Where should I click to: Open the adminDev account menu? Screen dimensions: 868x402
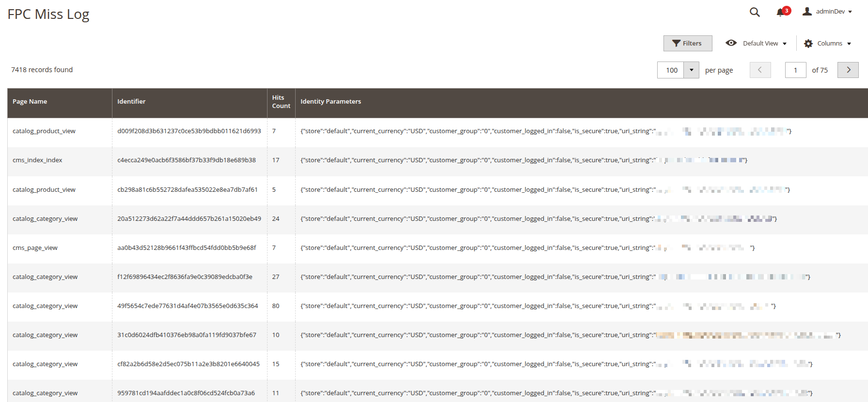pyautogui.click(x=827, y=12)
